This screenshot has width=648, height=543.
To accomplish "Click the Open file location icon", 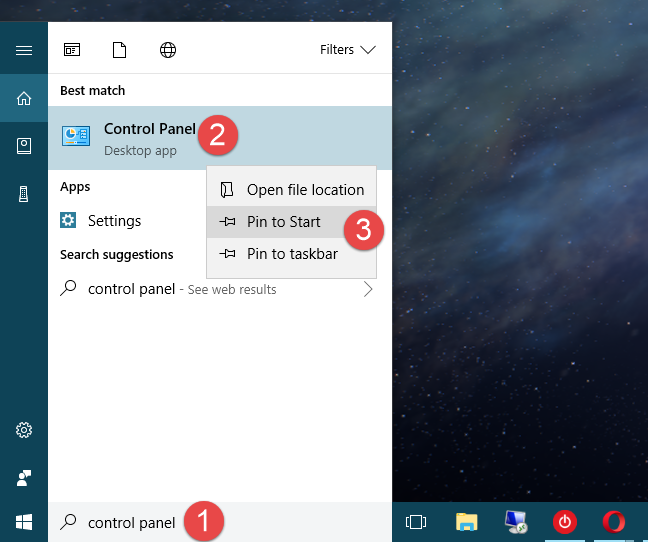I will coord(227,190).
